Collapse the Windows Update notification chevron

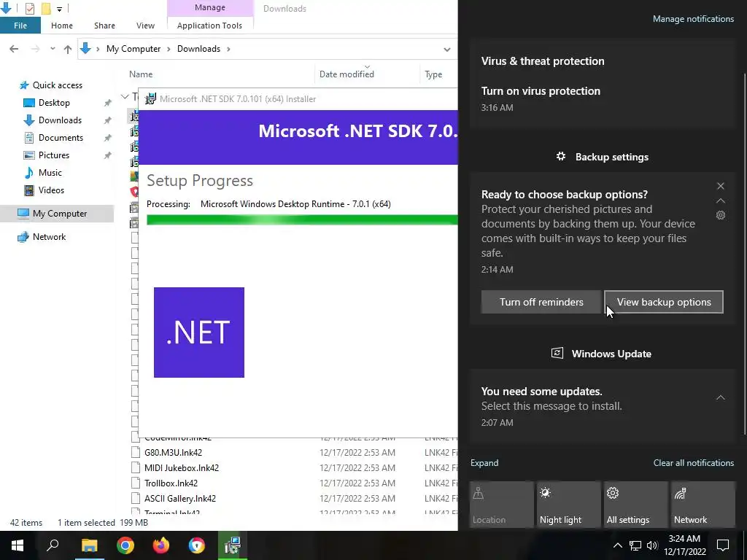720,397
